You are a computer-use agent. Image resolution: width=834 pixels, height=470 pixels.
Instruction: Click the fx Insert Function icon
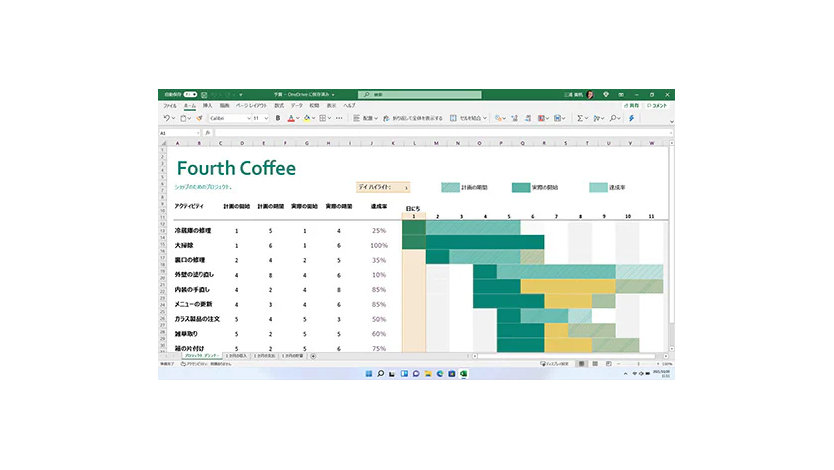click(208, 133)
